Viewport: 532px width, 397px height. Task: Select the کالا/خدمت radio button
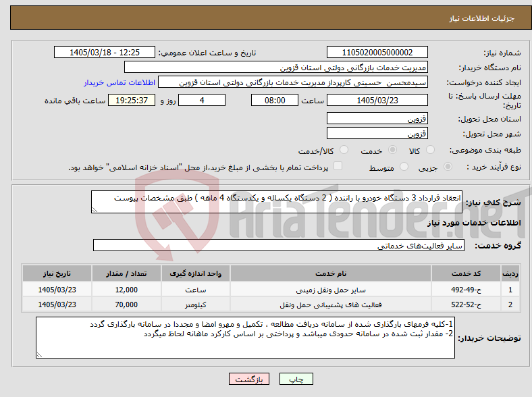(x=344, y=150)
